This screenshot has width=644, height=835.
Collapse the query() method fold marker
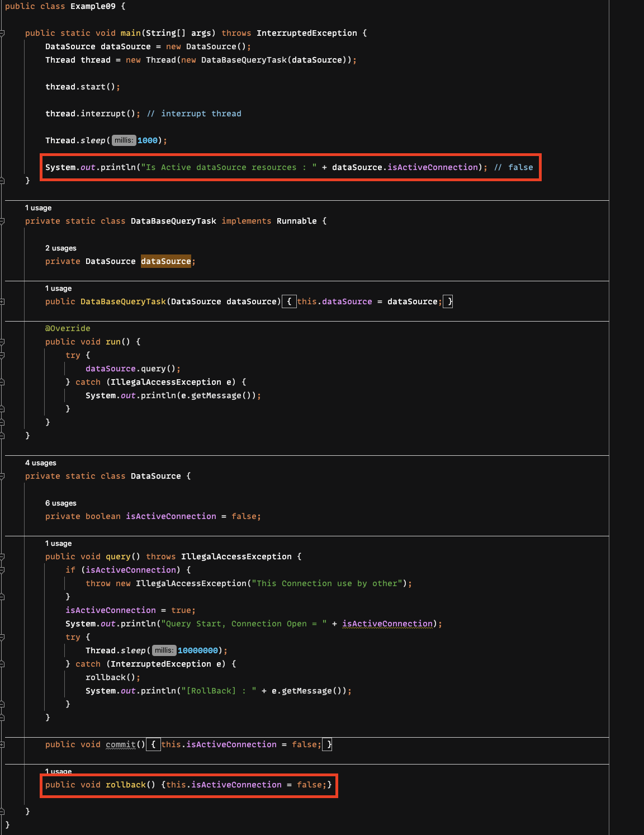click(x=2, y=557)
